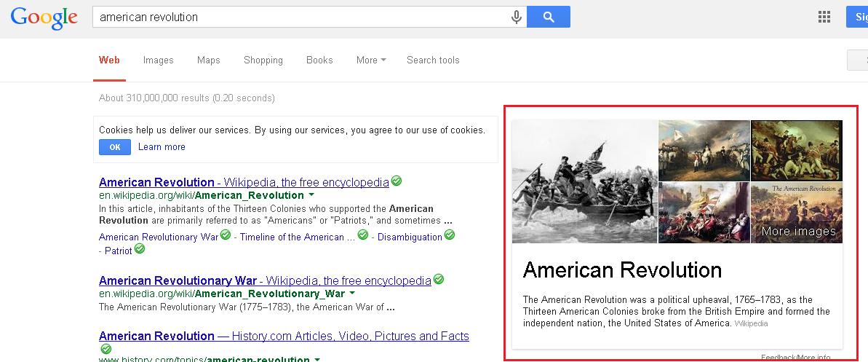Open bottom middle redcoats battle painting thumbnail
This screenshot has height=362, width=868.
704,213
